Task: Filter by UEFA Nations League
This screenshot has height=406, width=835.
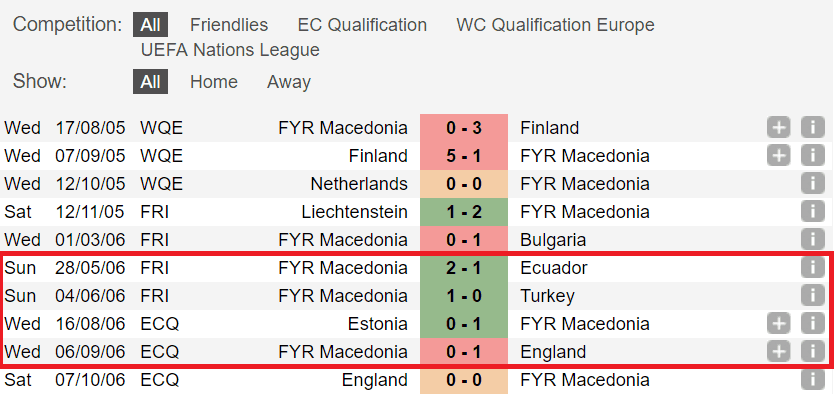Action: (x=230, y=50)
